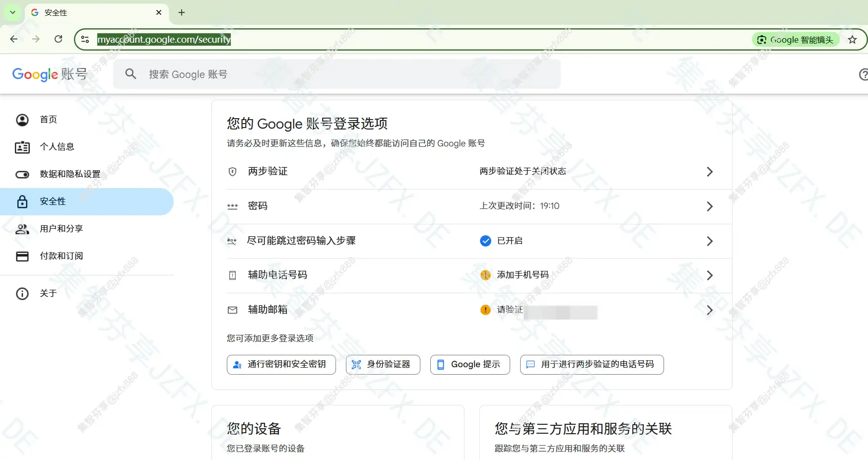Click the 关于 info circle icon
This screenshot has height=460, width=868.
(x=22, y=294)
